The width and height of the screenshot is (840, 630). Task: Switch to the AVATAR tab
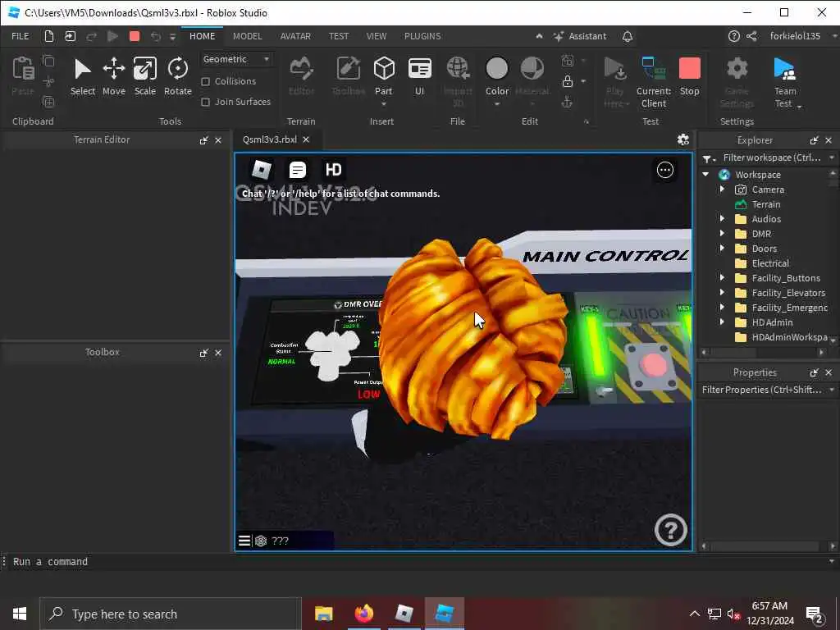295,36
